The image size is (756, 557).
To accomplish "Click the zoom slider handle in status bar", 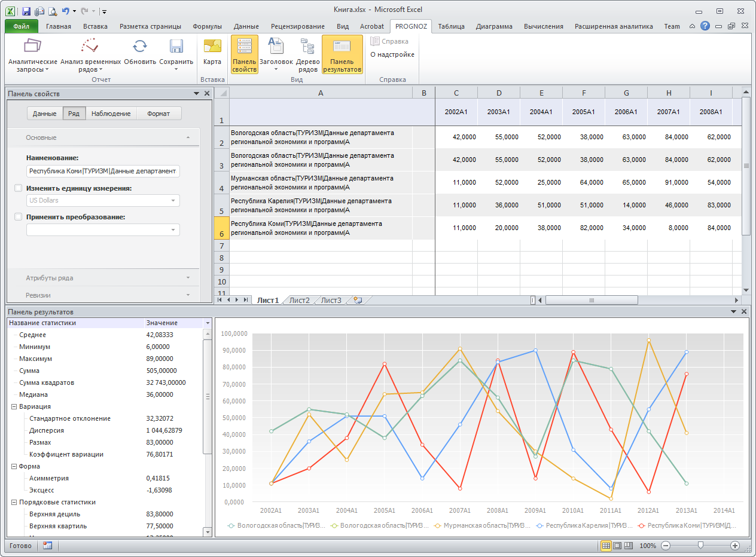I will click(x=700, y=546).
